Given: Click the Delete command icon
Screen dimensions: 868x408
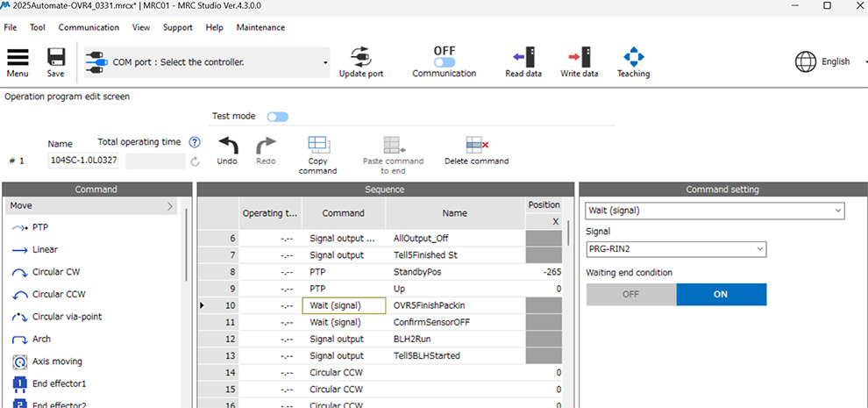Looking at the screenshot, I should pyautogui.click(x=477, y=146).
